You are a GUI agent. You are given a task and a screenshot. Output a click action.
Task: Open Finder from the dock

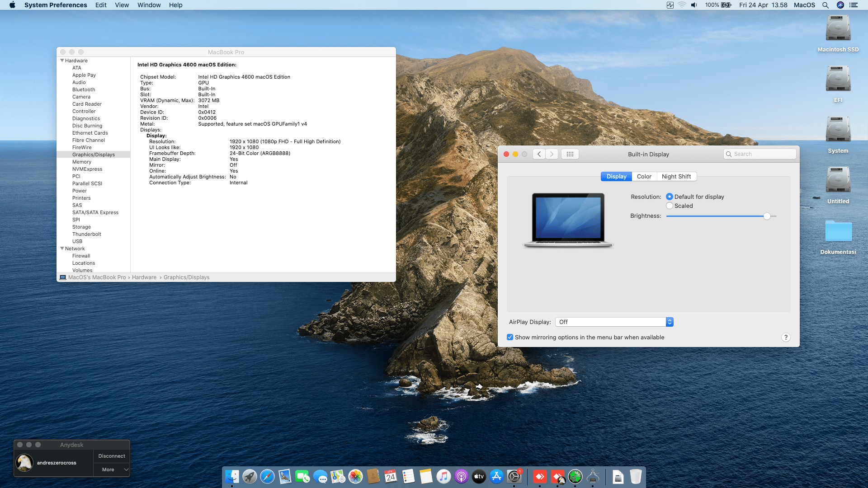tap(232, 477)
